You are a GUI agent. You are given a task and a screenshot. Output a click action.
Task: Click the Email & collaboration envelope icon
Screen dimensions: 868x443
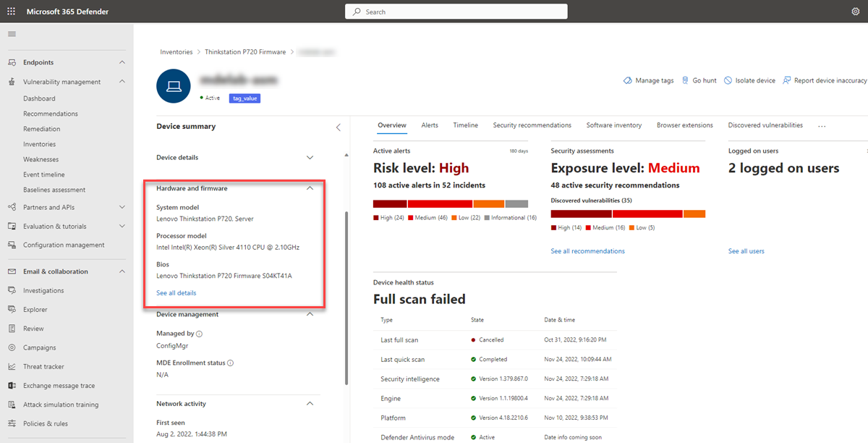pos(12,271)
